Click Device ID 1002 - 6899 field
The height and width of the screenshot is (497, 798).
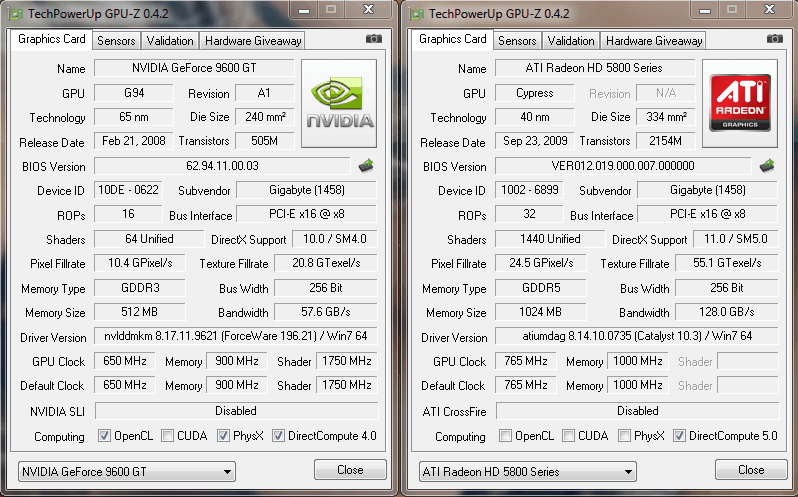(x=529, y=190)
